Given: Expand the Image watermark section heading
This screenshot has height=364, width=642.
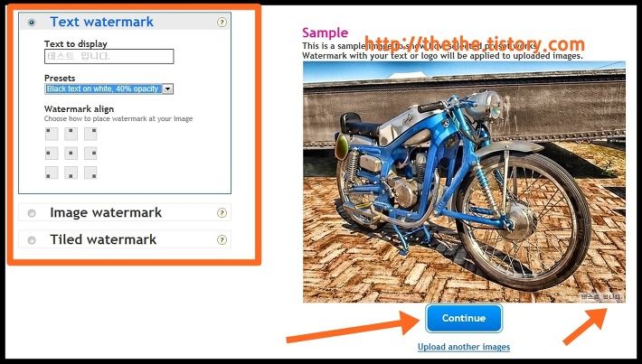Looking at the screenshot, I should (106, 212).
